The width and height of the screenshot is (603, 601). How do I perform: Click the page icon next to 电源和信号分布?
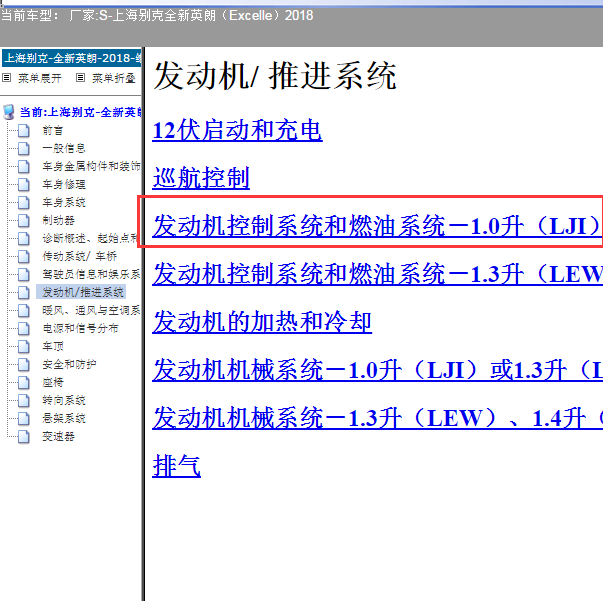click(24, 328)
